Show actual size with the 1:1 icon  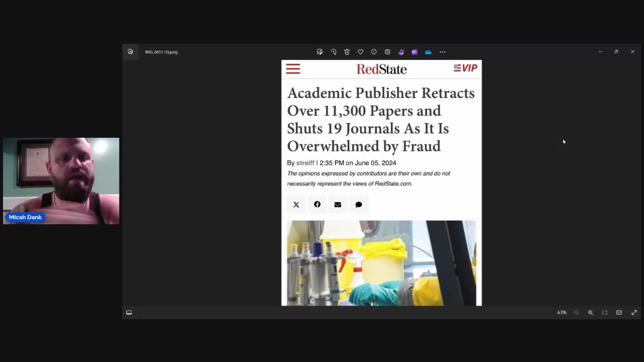(x=619, y=313)
